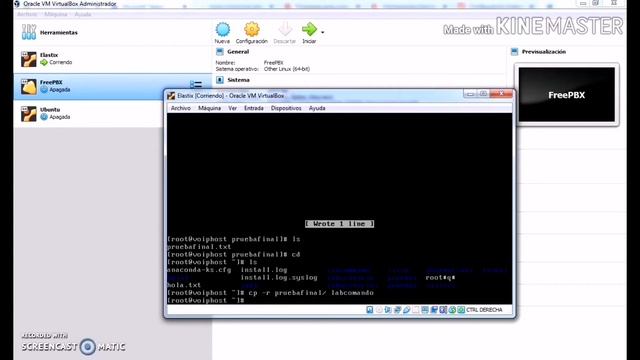Click optical disc icon in Elastix status bar

pos(379,310)
